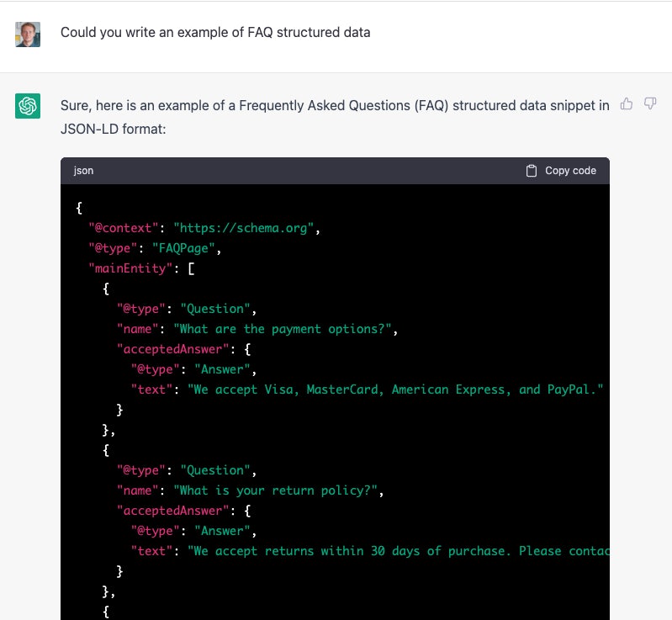
Task: Click the user profile photo avatar
Action: [28, 34]
